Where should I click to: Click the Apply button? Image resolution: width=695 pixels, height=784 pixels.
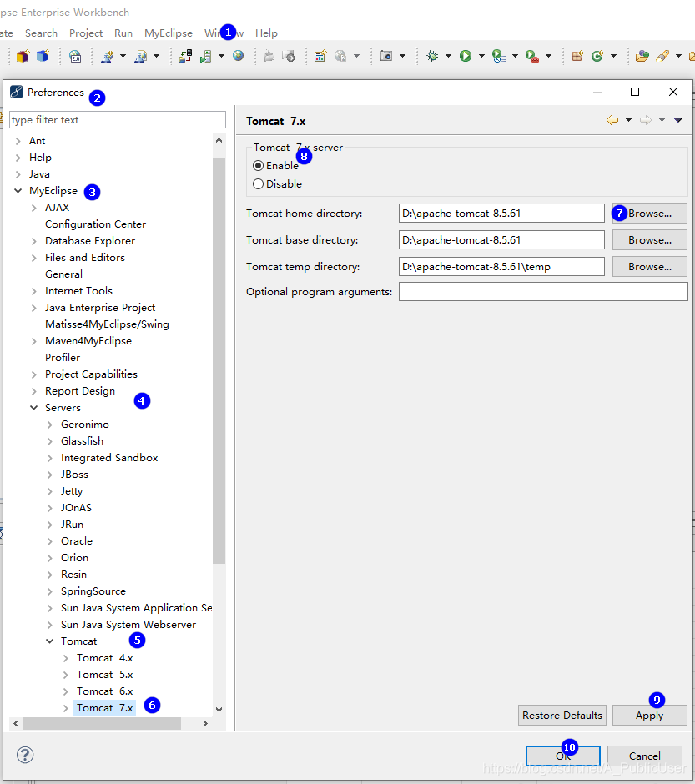tap(649, 715)
